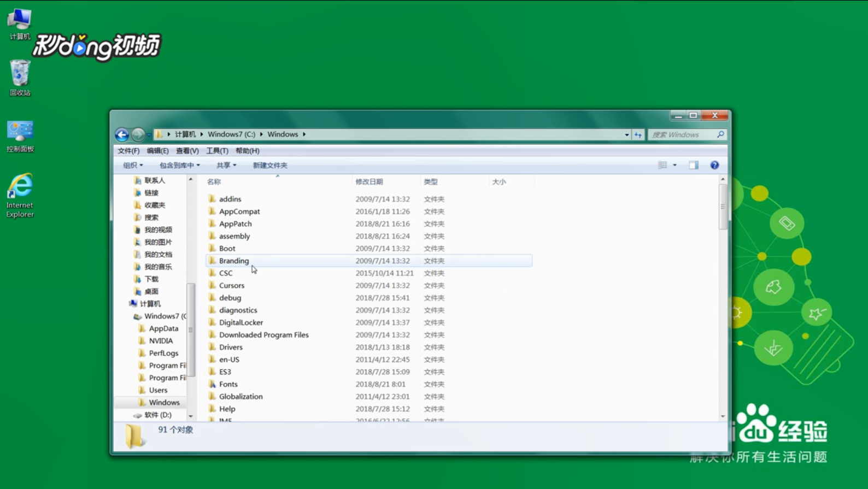
Task: Click the folder icon in address bar
Action: coord(159,134)
